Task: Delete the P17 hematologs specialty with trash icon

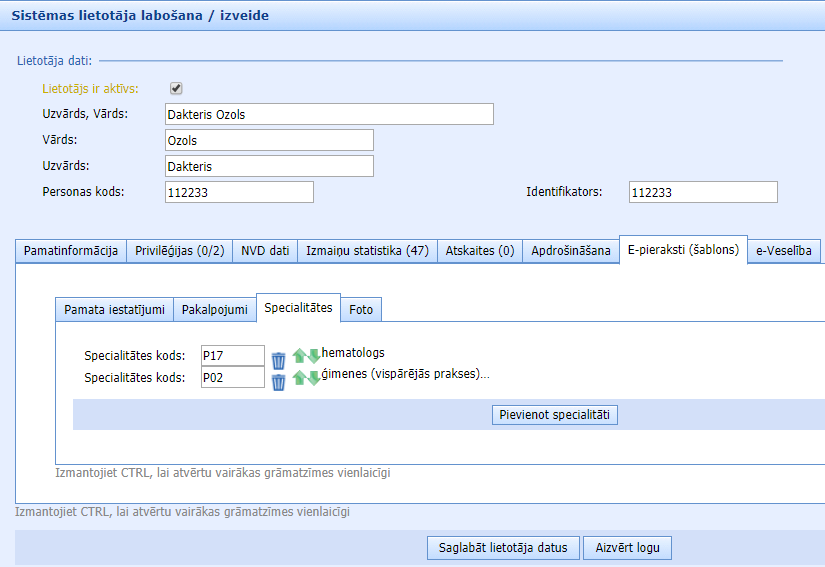Action: (x=279, y=359)
